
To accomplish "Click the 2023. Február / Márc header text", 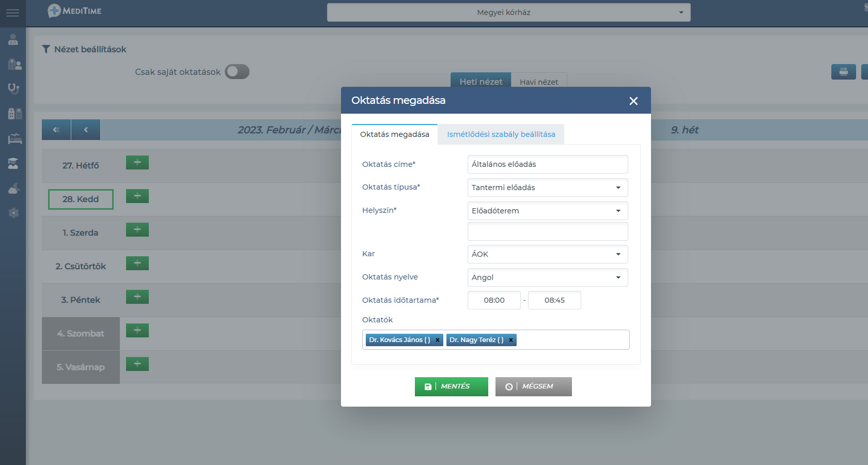I will (289, 130).
